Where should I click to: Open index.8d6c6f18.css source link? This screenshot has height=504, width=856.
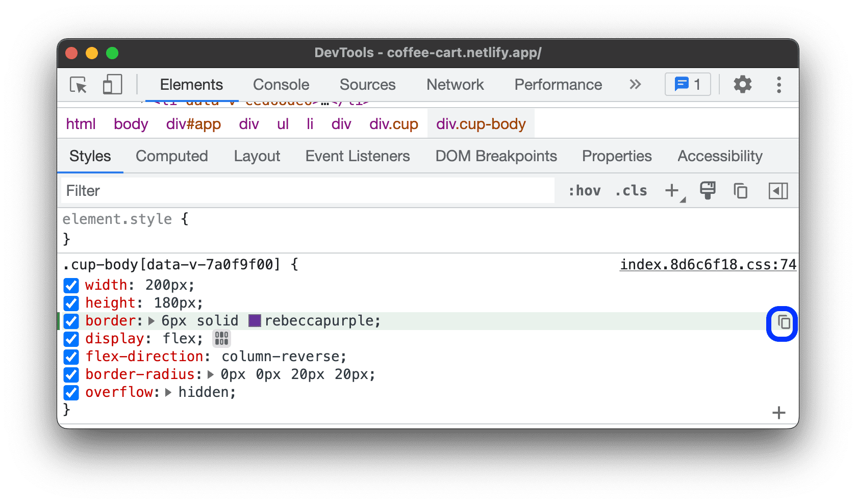[x=707, y=264]
